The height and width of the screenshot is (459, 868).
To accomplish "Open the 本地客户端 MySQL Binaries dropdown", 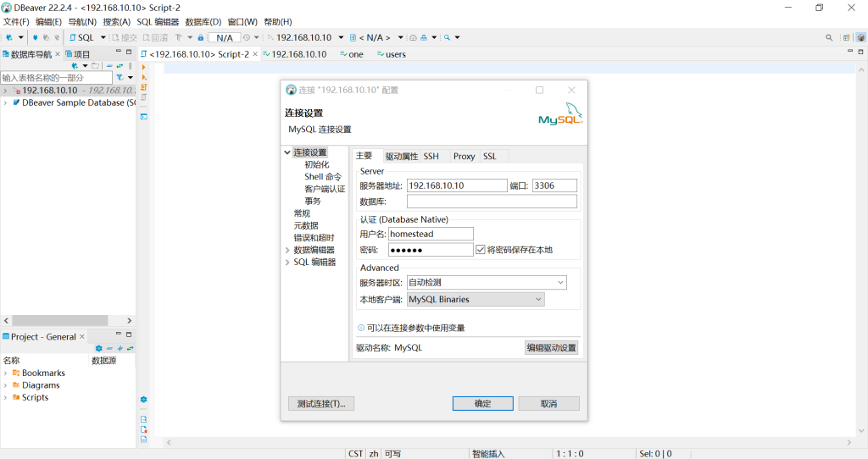I will [476, 299].
